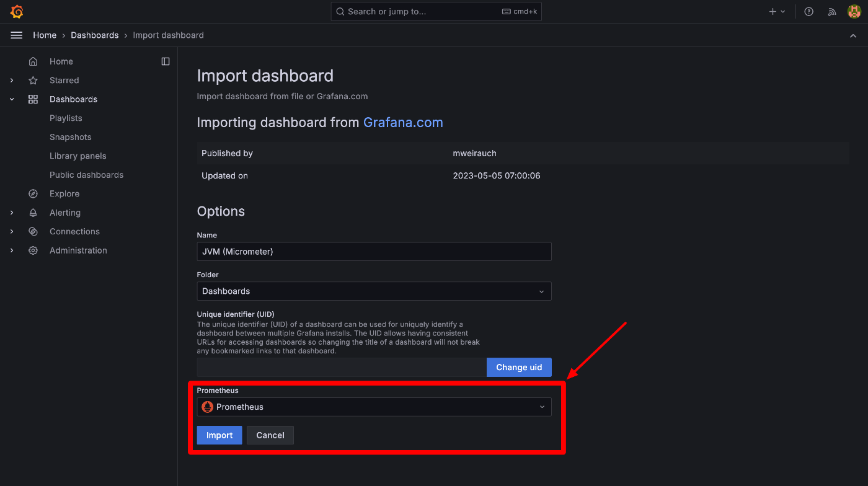Open Alerting in the sidebar
The image size is (868, 486).
click(65, 213)
